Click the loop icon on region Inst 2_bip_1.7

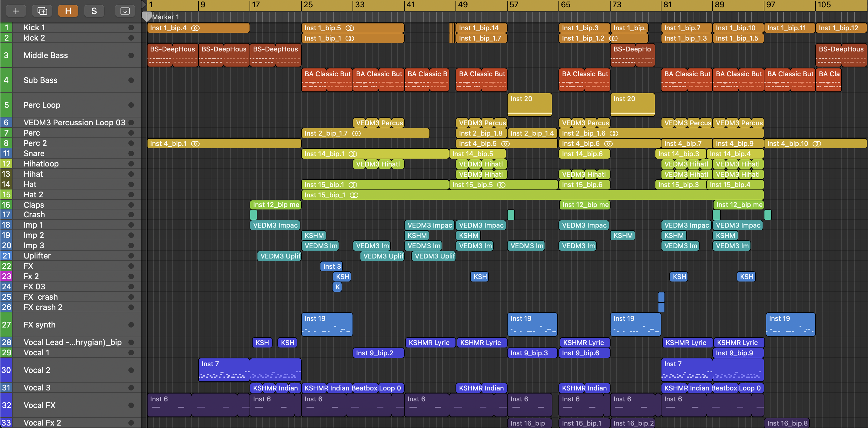tap(356, 133)
